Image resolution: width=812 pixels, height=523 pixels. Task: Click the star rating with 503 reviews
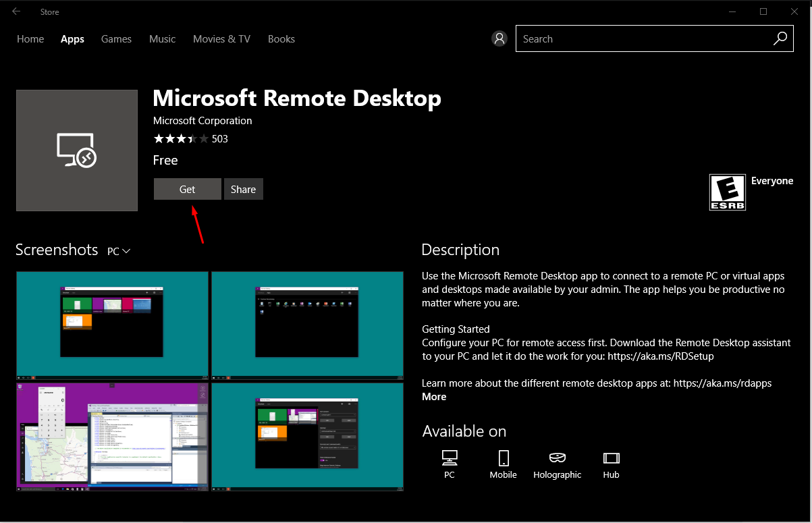pos(181,139)
